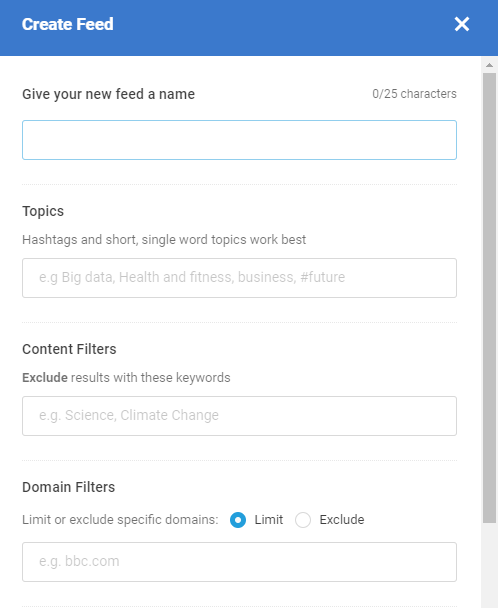Click 'Exclude results with these keywords' text
Image resolution: width=498 pixels, height=608 pixels.
126,378
